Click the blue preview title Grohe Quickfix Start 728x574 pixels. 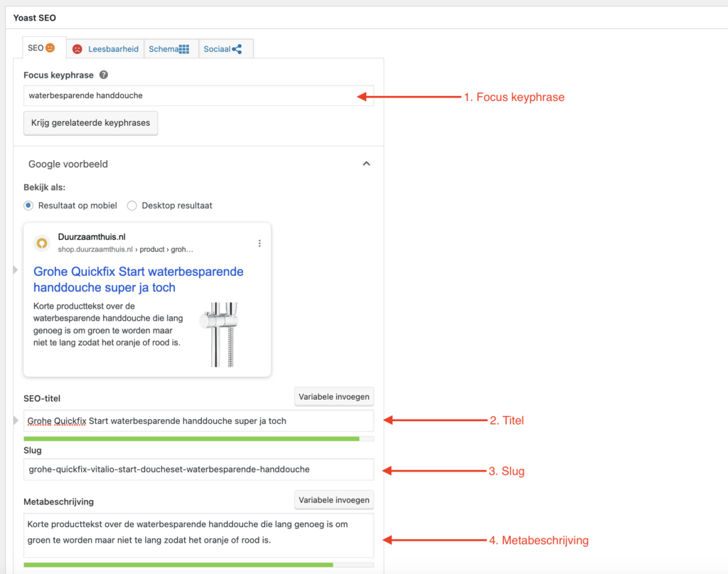(139, 279)
